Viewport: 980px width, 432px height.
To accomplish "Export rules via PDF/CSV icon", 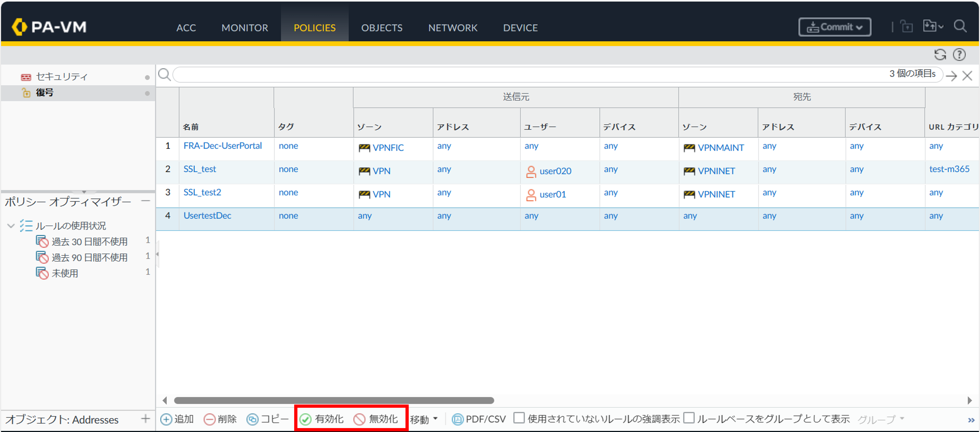I will (457, 419).
